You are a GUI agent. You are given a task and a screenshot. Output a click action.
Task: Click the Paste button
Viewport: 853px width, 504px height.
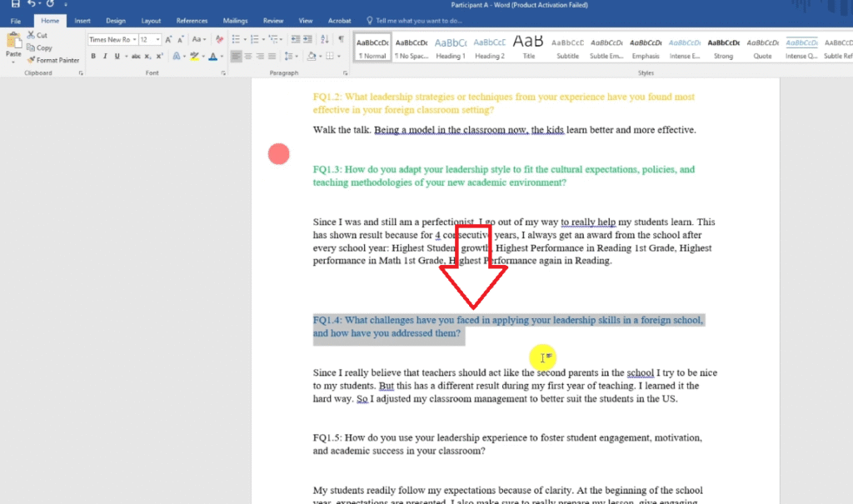pyautogui.click(x=13, y=46)
